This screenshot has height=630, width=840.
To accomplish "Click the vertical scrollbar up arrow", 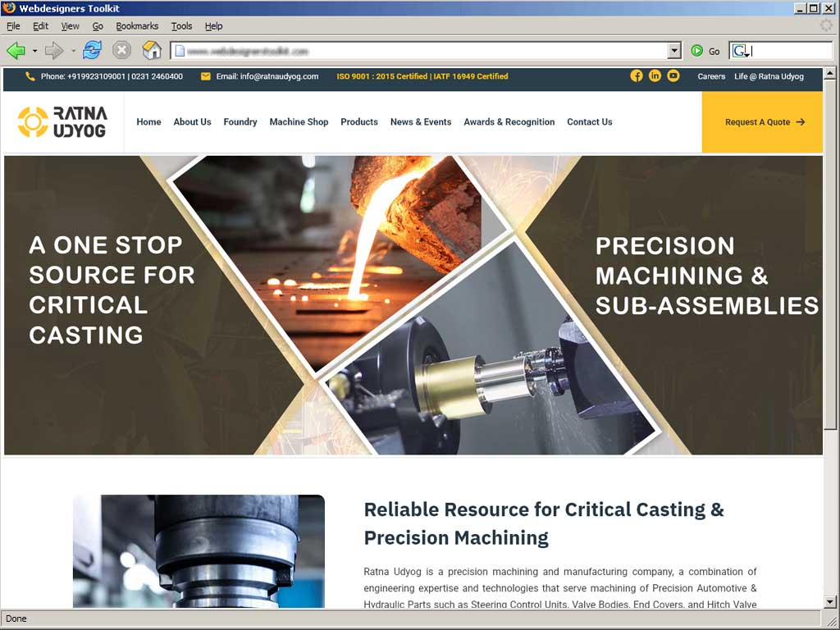I will coord(830,73).
